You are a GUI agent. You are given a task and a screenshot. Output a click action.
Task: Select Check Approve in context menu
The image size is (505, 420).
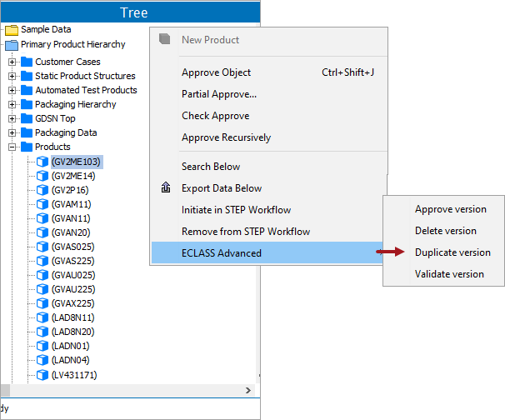click(269, 116)
